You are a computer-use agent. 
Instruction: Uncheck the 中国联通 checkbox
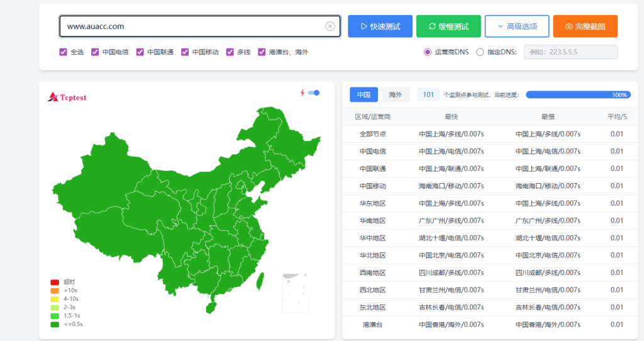tap(140, 52)
